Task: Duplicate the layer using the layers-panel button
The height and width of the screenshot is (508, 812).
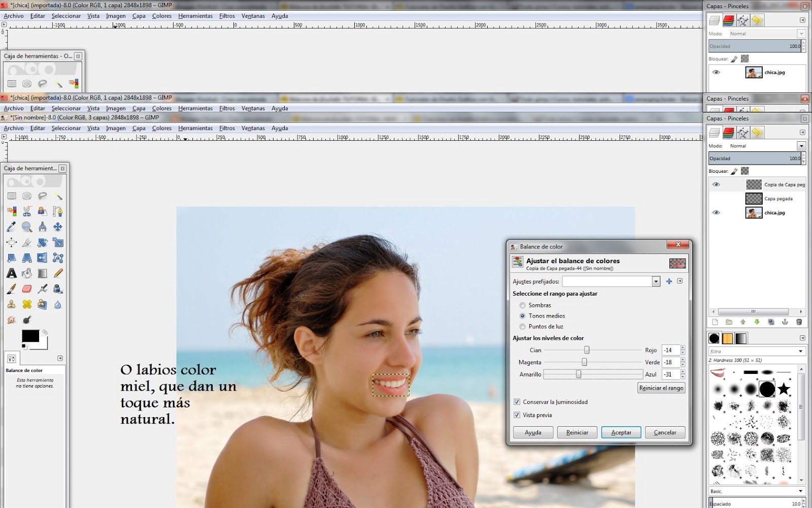Action: tap(771, 322)
